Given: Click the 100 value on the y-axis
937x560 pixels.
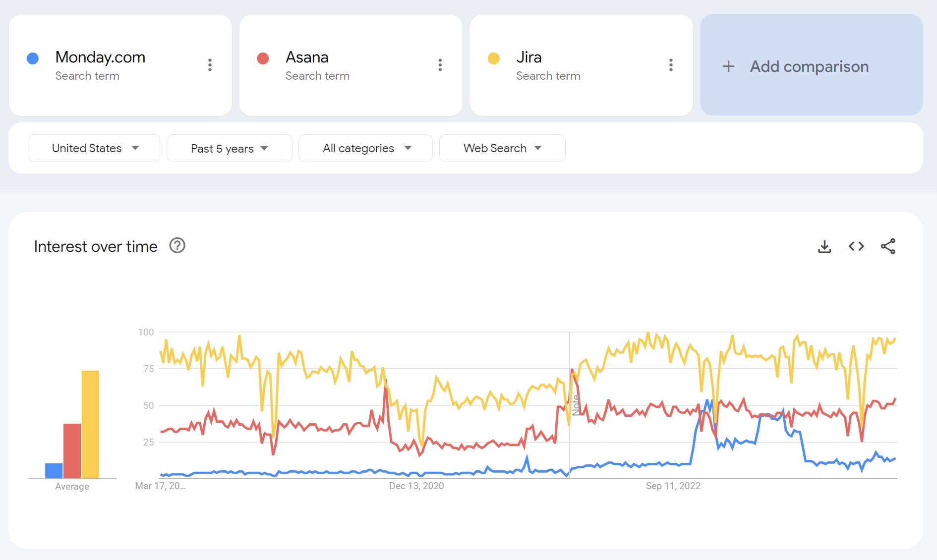Looking at the screenshot, I should pyautogui.click(x=146, y=332).
